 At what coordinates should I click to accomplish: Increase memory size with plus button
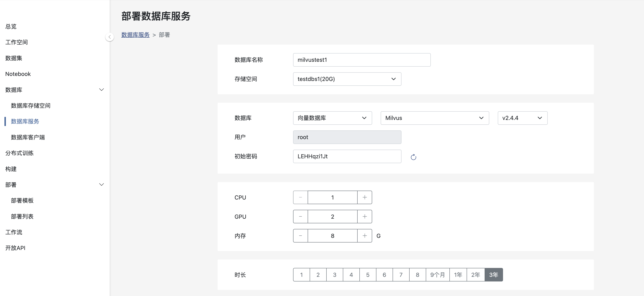coord(364,236)
